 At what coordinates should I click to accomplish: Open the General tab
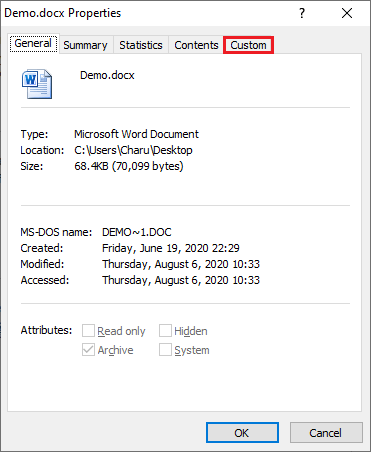point(33,44)
